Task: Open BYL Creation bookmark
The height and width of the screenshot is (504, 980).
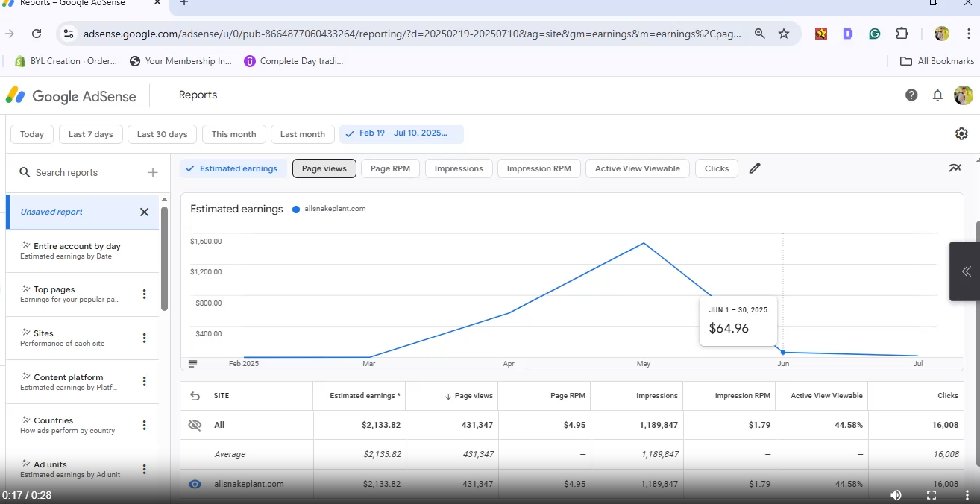Action: point(66,61)
